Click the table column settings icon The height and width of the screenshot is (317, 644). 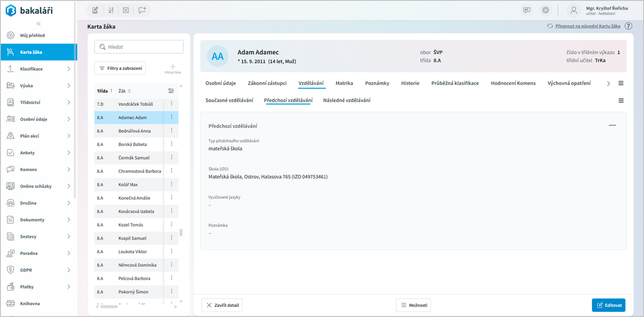coord(171,91)
